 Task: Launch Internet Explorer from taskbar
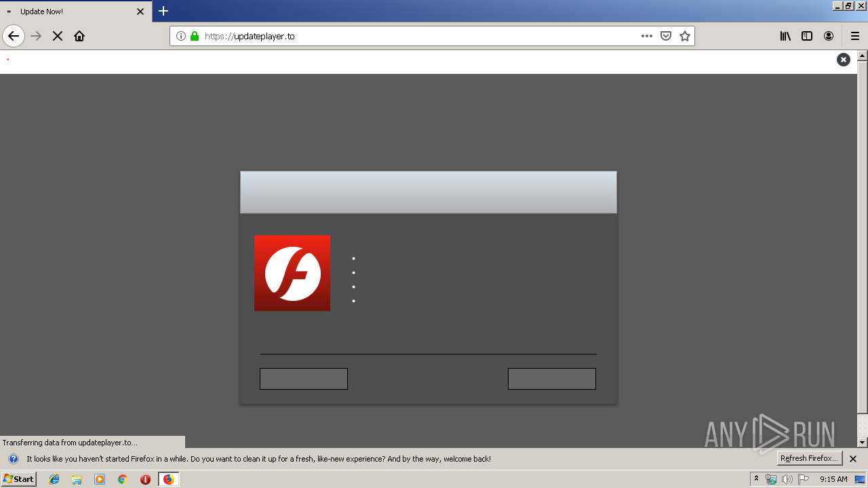tap(55, 479)
